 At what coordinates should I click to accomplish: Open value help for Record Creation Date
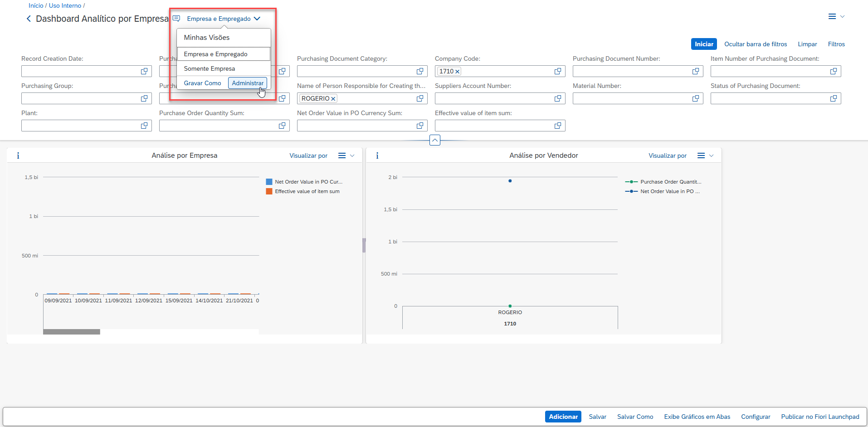pos(144,71)
